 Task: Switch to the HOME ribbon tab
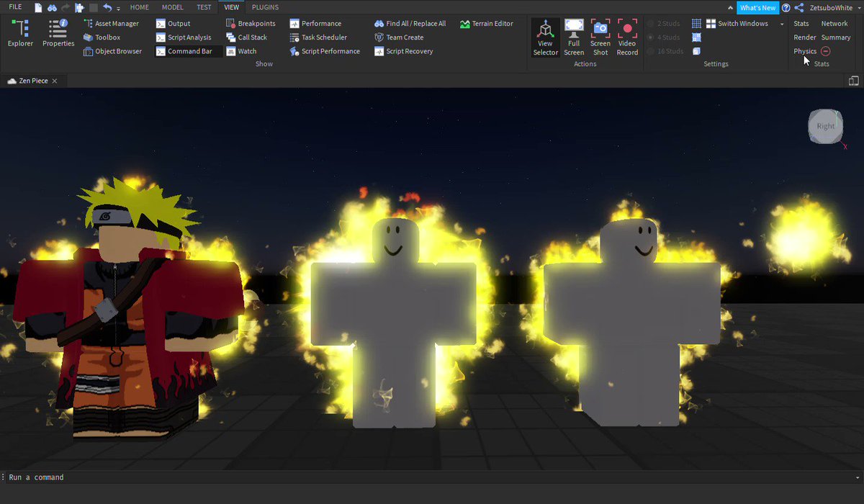(140, 7)
